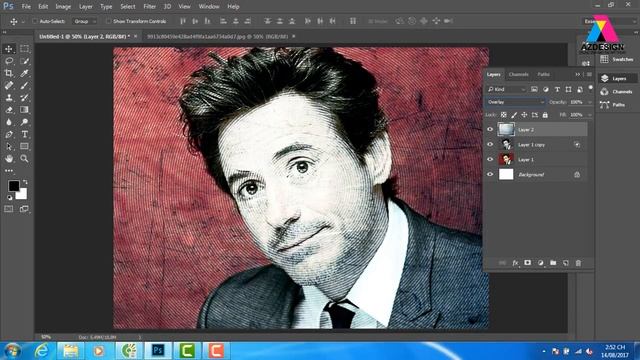The width and height of the screenshot is (640, 360).
Task: Open the Image menu
Action: [x=63, y=7]
